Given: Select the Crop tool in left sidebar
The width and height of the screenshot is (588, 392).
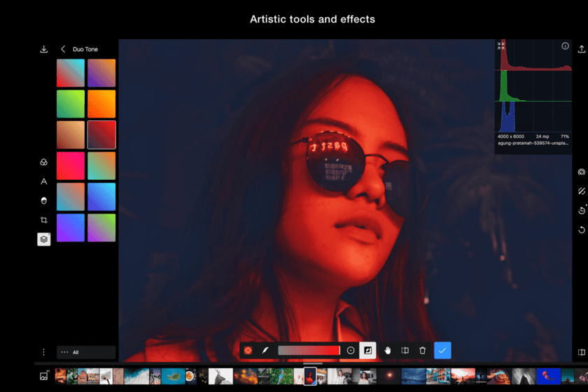Looking at the screenshot, I should click(x=43, y=220).
